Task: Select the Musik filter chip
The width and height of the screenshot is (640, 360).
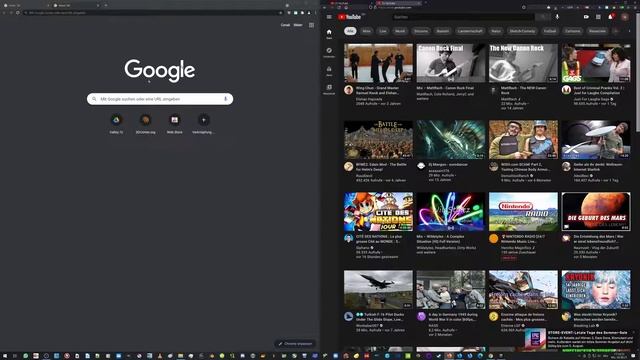Action: [x=400, y=31]
